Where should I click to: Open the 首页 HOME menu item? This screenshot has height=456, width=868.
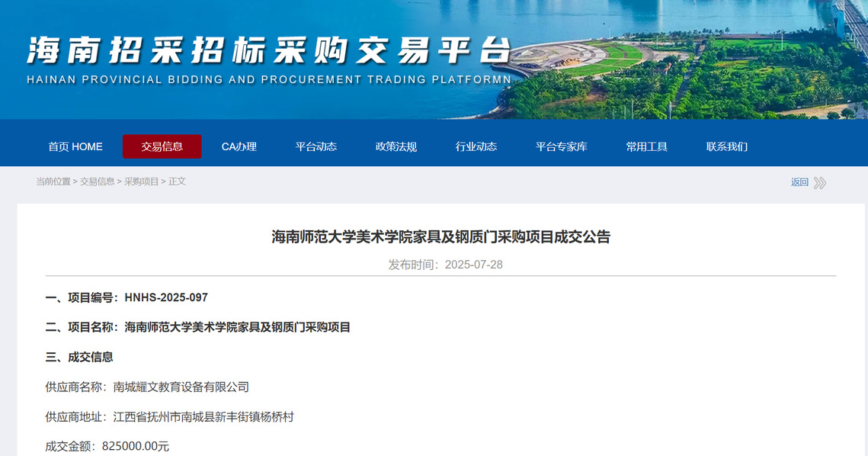point(75,146)
